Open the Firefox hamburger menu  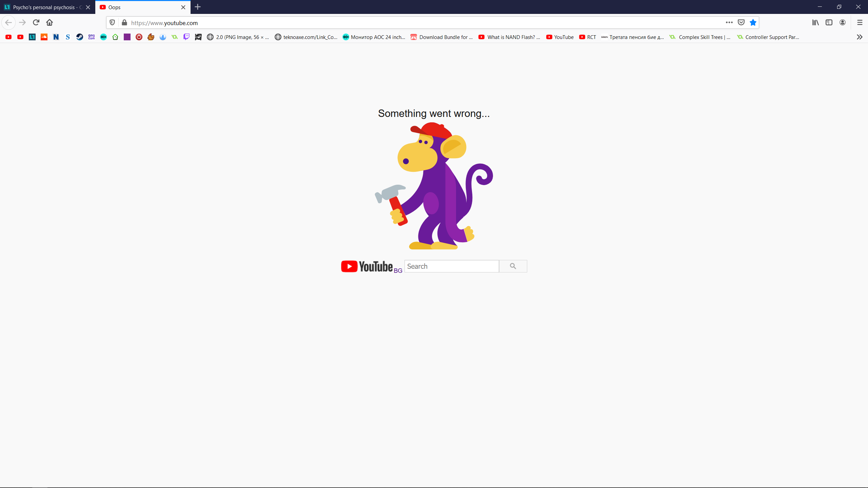[x=860, y=23]
